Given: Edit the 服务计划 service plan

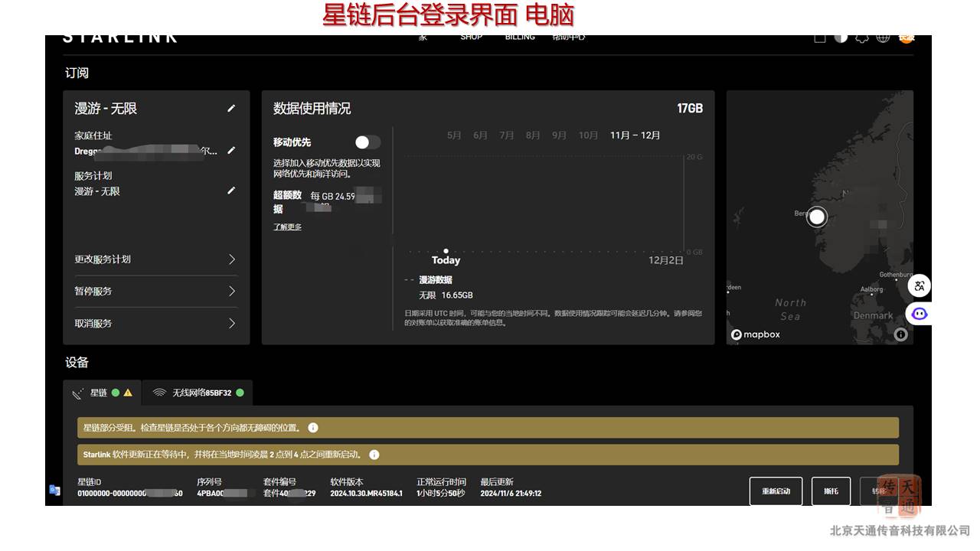Looking at the screenshot, I should pos(231,191).
